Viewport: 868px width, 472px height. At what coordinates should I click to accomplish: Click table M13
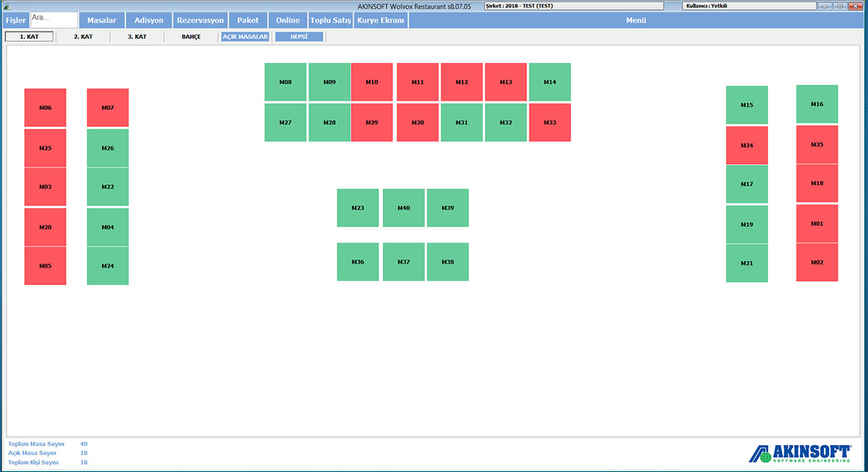[506, 82]
